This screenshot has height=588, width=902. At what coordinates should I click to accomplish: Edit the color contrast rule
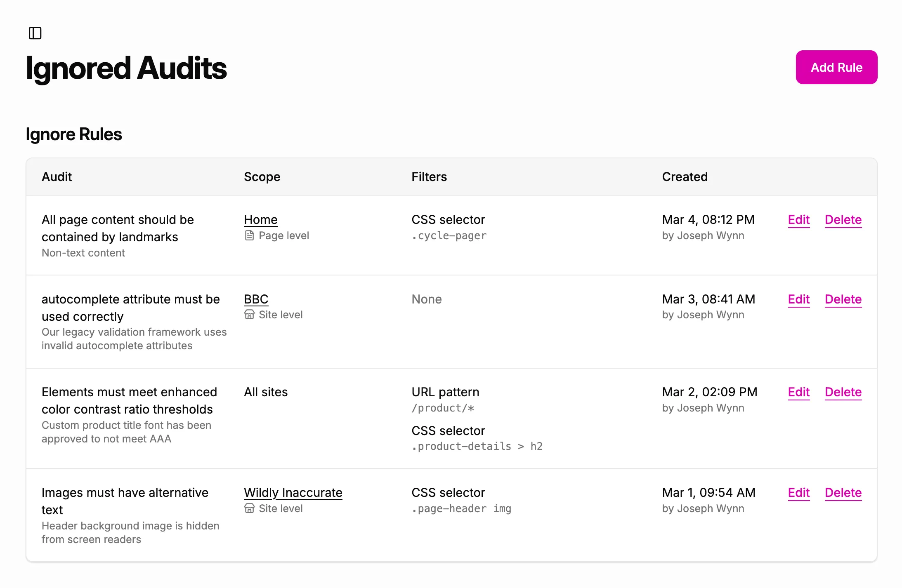coord(799,392)
